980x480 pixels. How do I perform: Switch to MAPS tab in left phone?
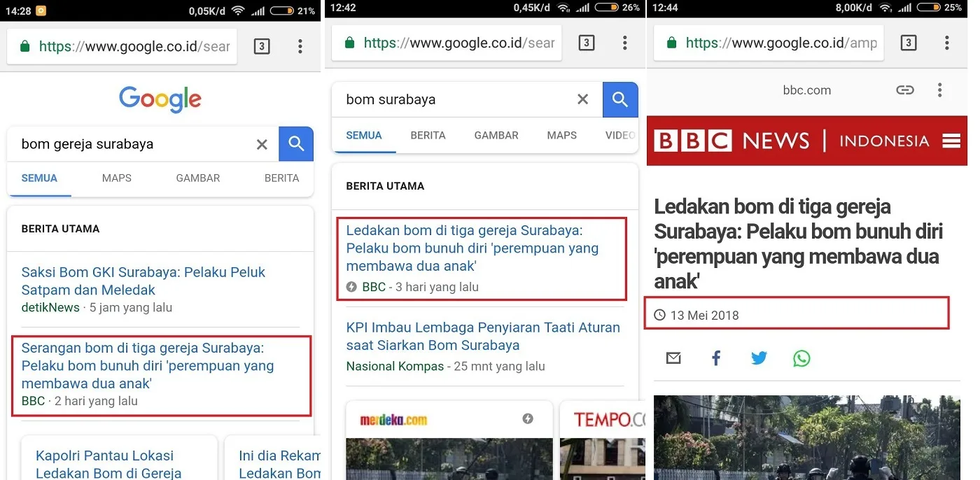click(x=117, y=178)
